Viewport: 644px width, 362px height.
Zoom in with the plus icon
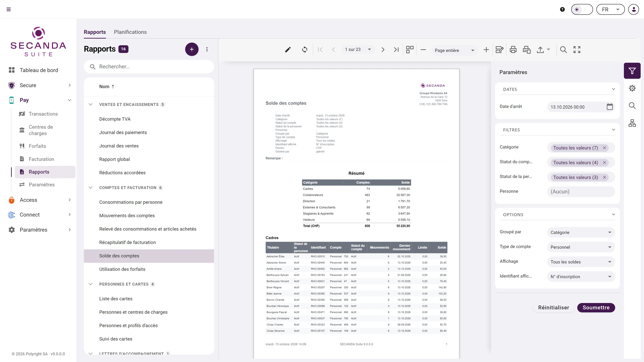(x=486, y=50)
